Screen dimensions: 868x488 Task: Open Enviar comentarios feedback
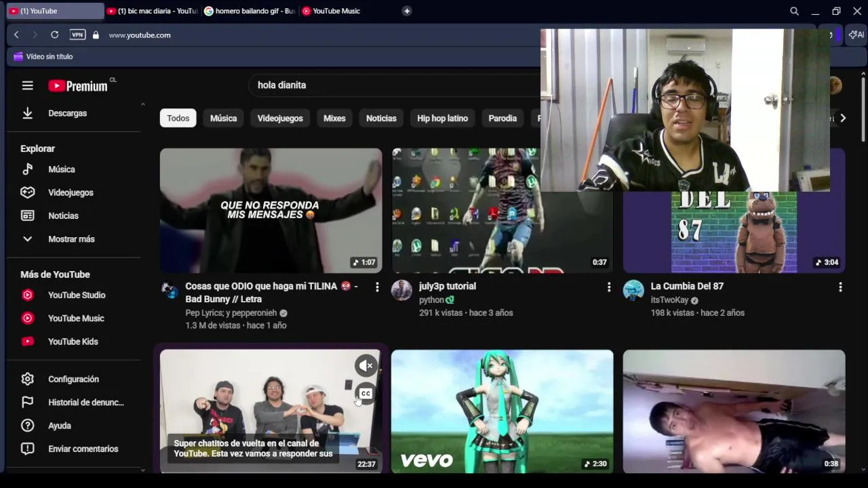(x=73, y=449)
